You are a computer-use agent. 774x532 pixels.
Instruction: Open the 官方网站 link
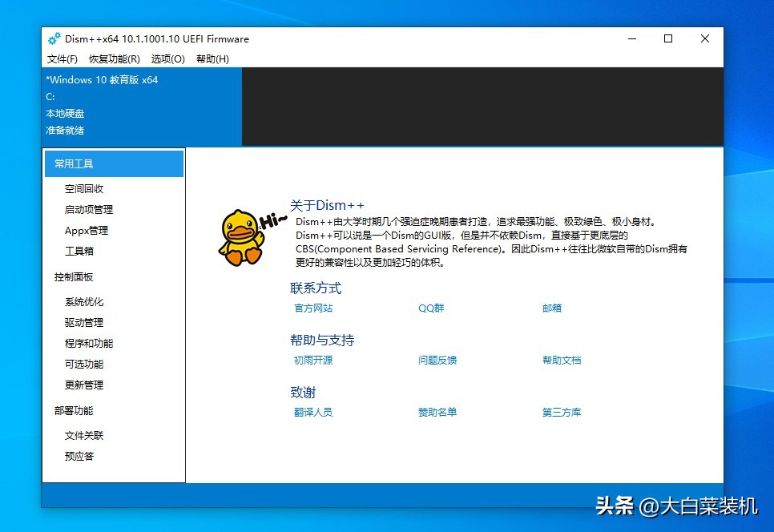[x=313, y=308]
